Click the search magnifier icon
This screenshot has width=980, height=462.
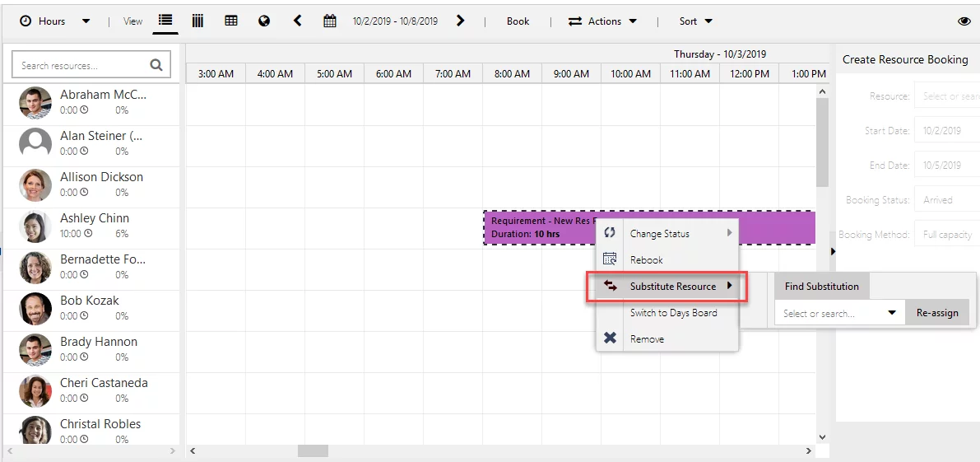point(156,64)
